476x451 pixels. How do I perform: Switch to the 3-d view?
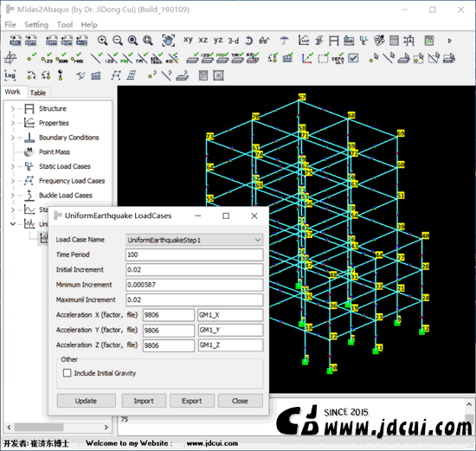234,41
